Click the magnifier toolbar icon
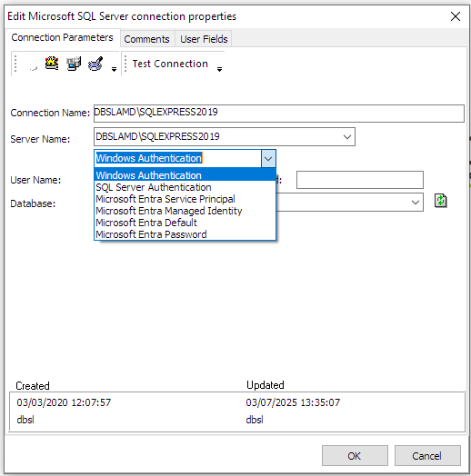Viewport: 471px width, 476px height. [95, 64]
